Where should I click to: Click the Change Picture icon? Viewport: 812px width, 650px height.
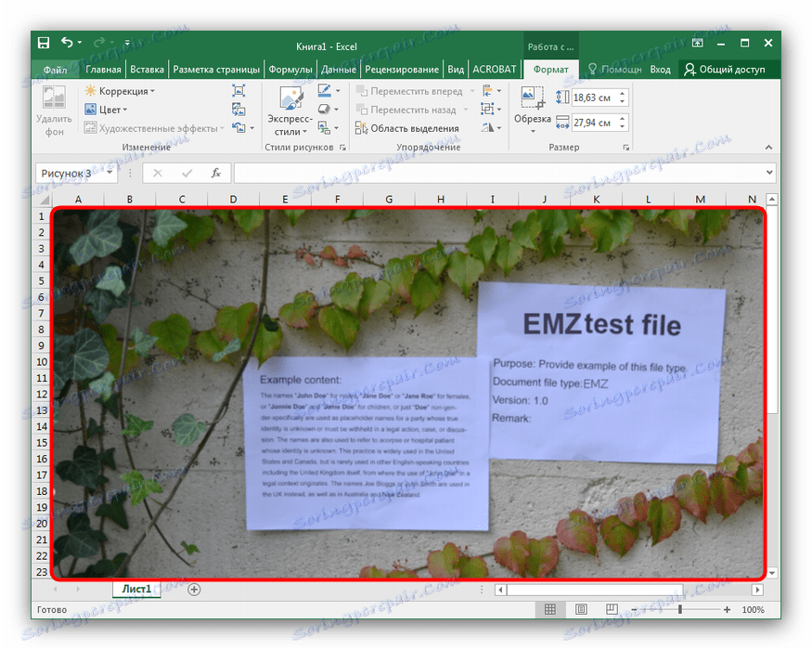[x=238, y=109]
